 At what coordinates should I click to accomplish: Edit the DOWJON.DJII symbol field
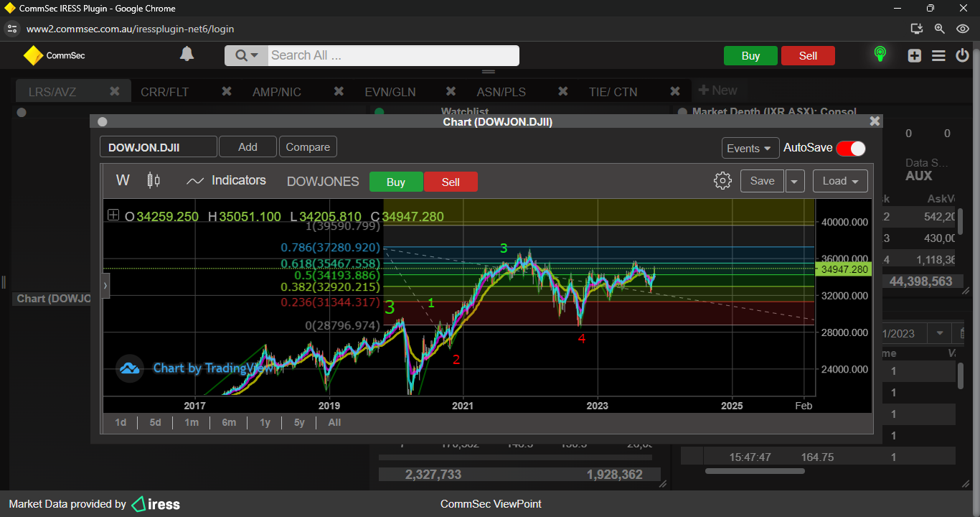tap(159, 147)
